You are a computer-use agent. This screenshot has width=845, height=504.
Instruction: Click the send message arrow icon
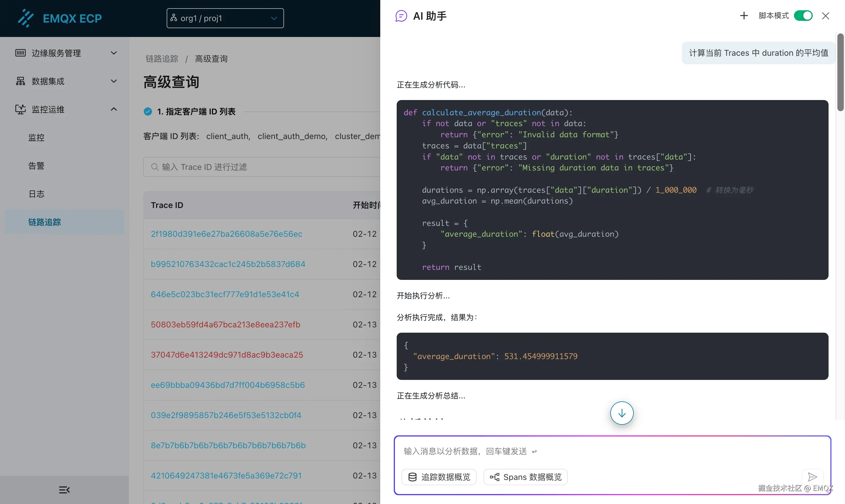pos(813,477)
